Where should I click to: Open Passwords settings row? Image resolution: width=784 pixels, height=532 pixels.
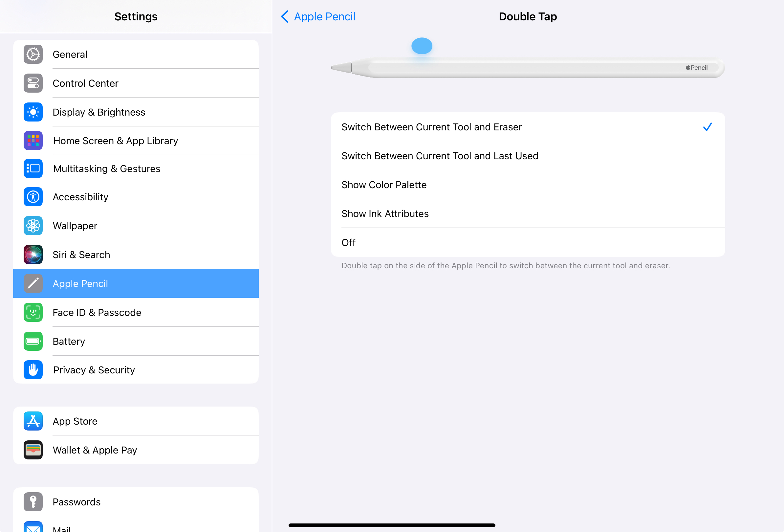point(136,502)
